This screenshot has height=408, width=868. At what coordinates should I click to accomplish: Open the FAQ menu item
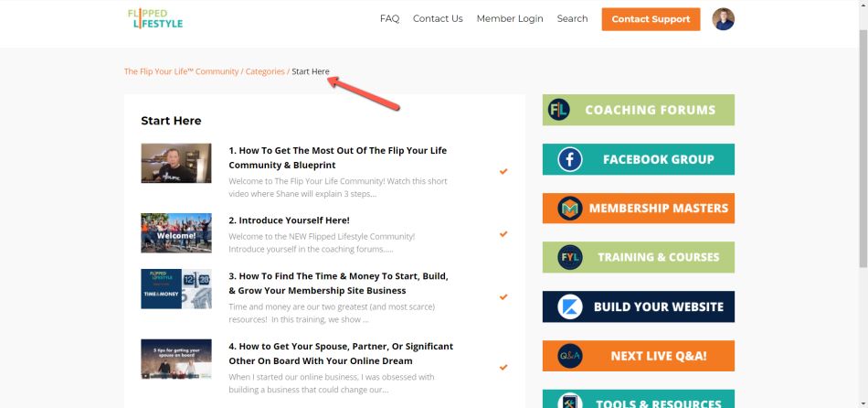(389, 19)
